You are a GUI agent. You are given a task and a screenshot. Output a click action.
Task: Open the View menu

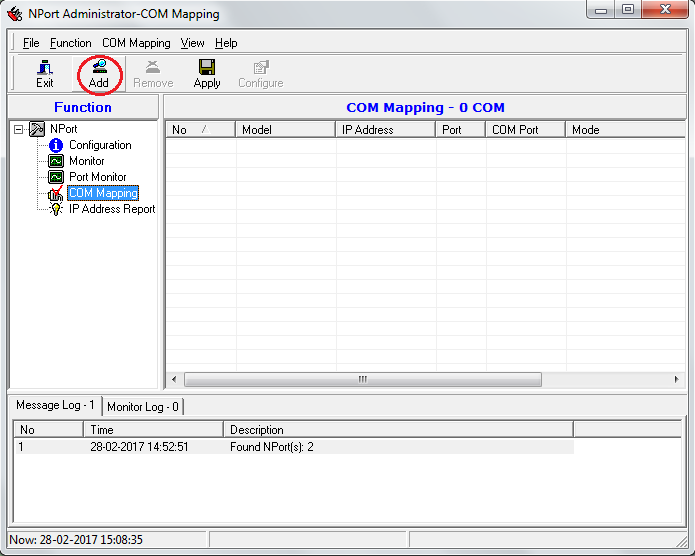[192, 43]
